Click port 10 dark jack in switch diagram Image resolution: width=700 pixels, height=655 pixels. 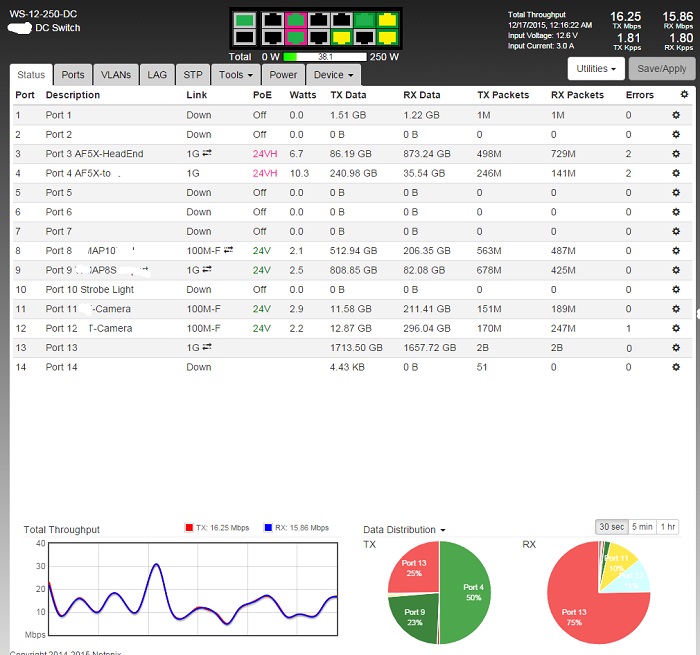[364, 37]
